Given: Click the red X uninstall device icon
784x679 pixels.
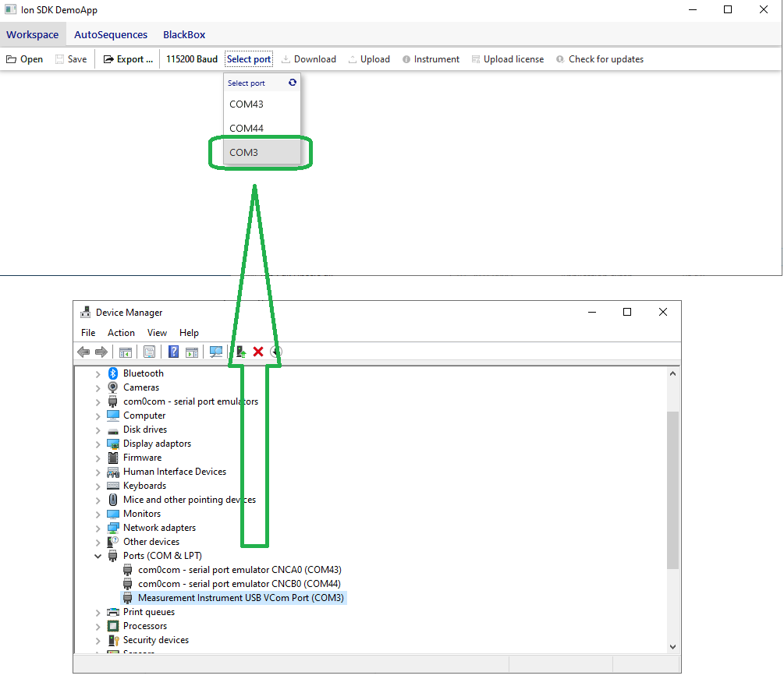Looking at the screenshot, I should tap(258, 352).
